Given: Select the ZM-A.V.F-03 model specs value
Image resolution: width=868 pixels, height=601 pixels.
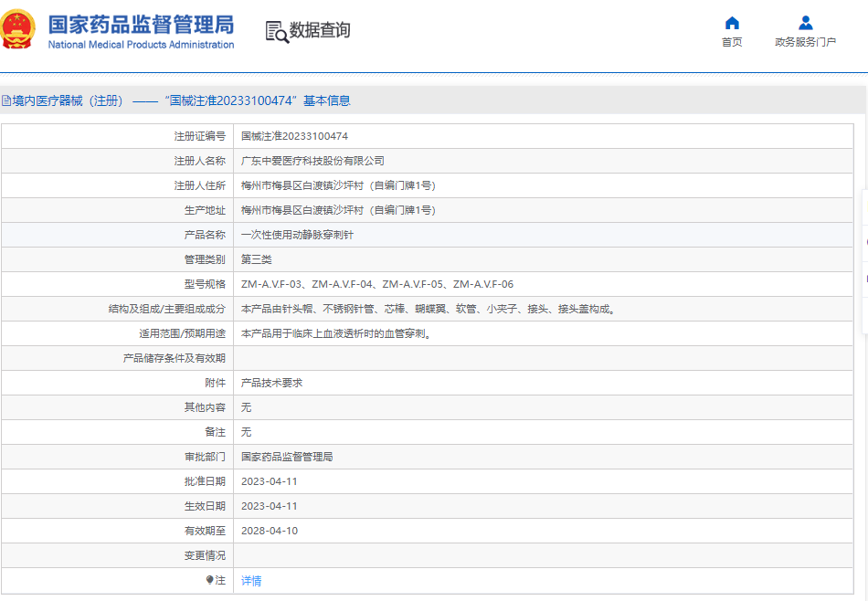Looking at the screenshot, I should tap(377, 284).
